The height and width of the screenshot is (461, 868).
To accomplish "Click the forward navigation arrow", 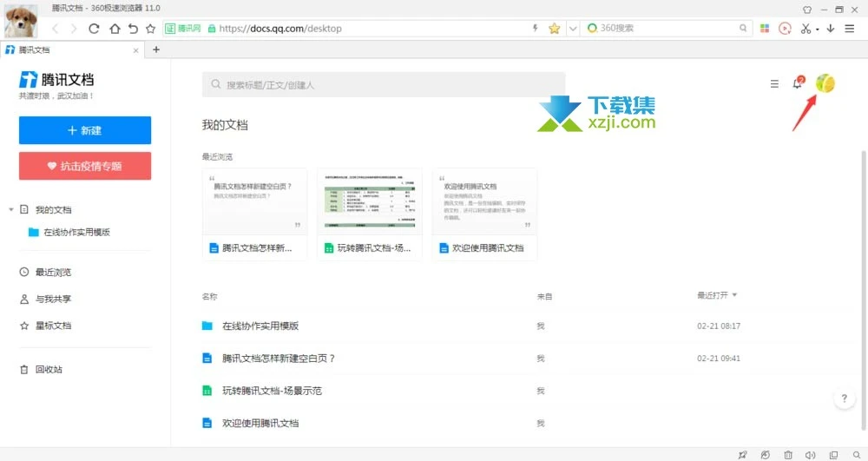I will click(74, 29).
